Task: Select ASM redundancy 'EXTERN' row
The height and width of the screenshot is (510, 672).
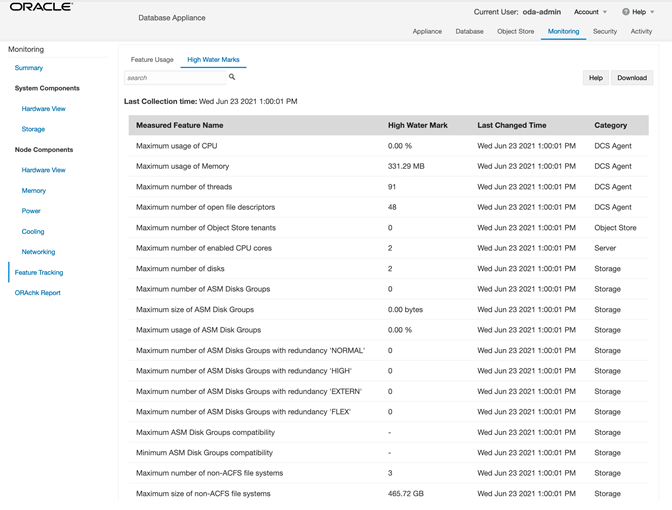Action: pos(389,391)
